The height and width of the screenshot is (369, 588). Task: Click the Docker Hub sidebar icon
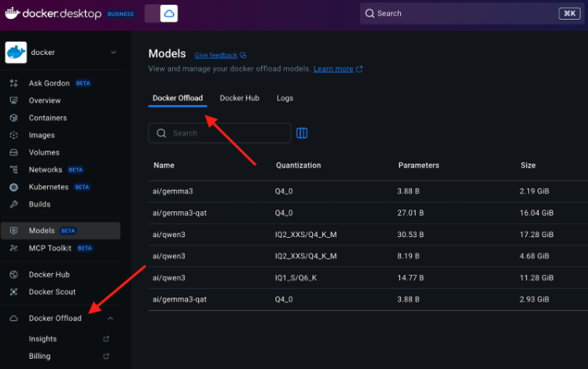(14, 275)
